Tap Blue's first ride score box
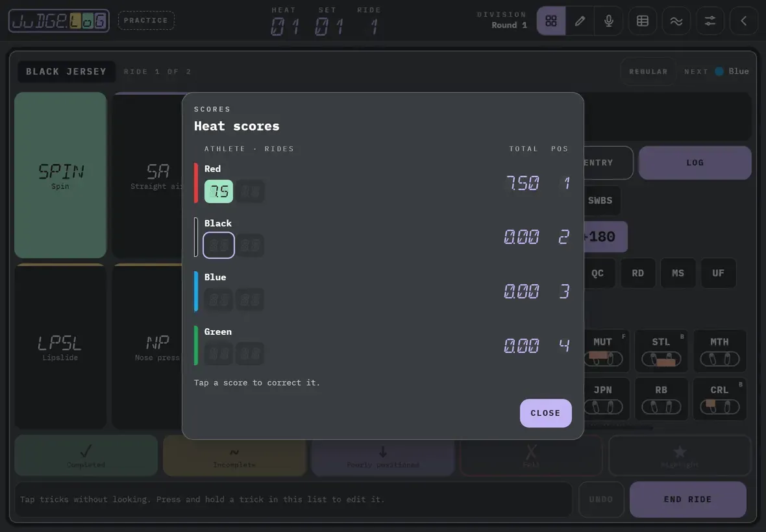This screenshot has height=532, width=766. point(218,299)
